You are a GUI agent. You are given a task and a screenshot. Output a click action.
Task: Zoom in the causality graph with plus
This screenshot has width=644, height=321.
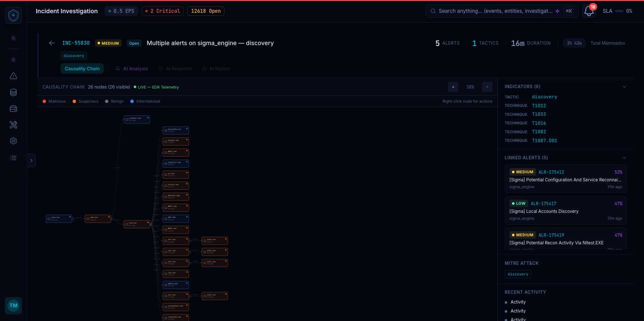point(453,87)
